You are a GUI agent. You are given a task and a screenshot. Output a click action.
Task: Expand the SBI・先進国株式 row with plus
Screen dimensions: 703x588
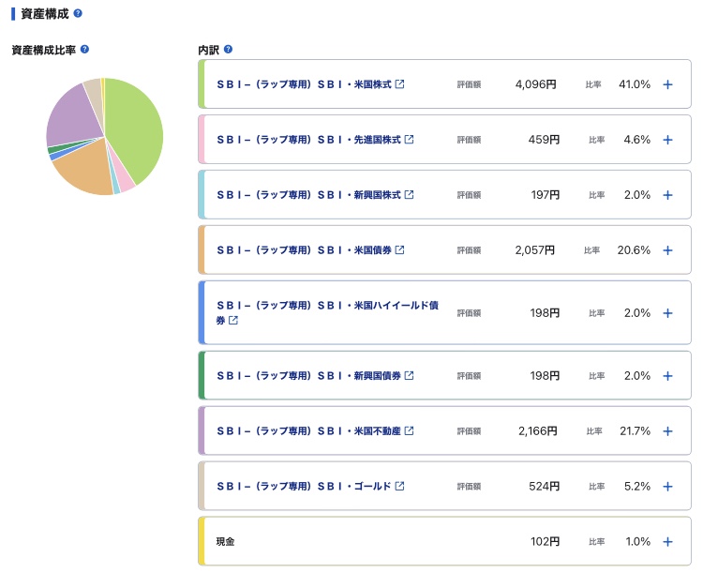pos(667,140)
